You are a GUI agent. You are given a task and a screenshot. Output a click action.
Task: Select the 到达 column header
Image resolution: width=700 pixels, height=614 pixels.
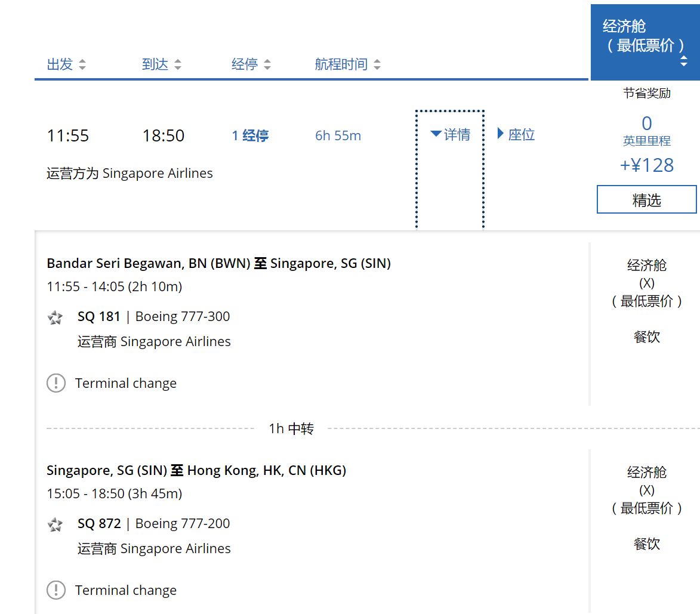click(x=155, y=64)
